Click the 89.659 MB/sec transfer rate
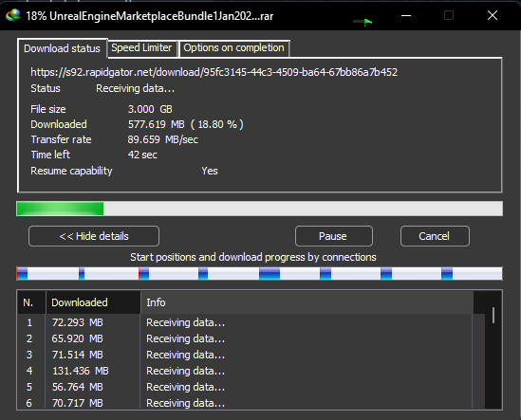Viewport: 521px width, 420px height. click(x=163, y=139)
